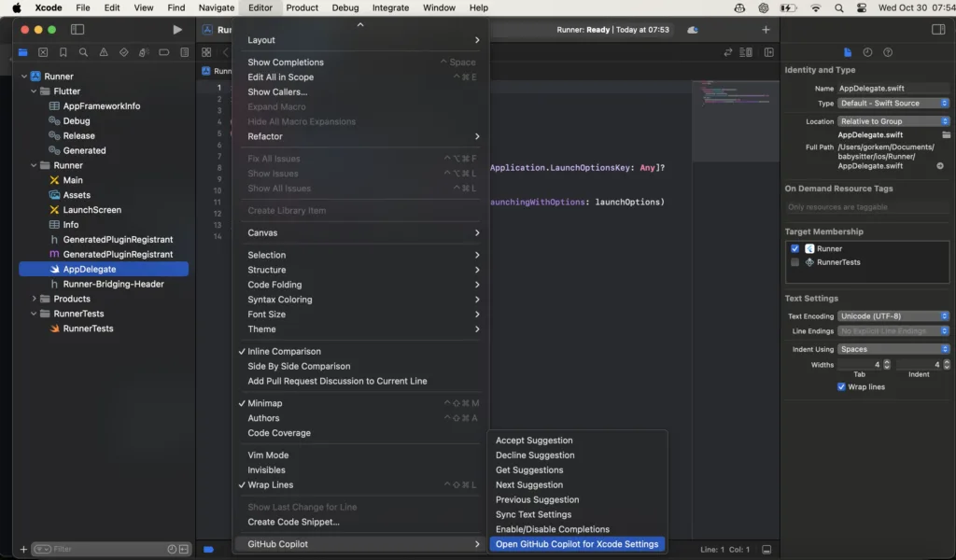Open the Find navigator magnifier icon
The image size is (956, 560).
click(x=83, y=52)
